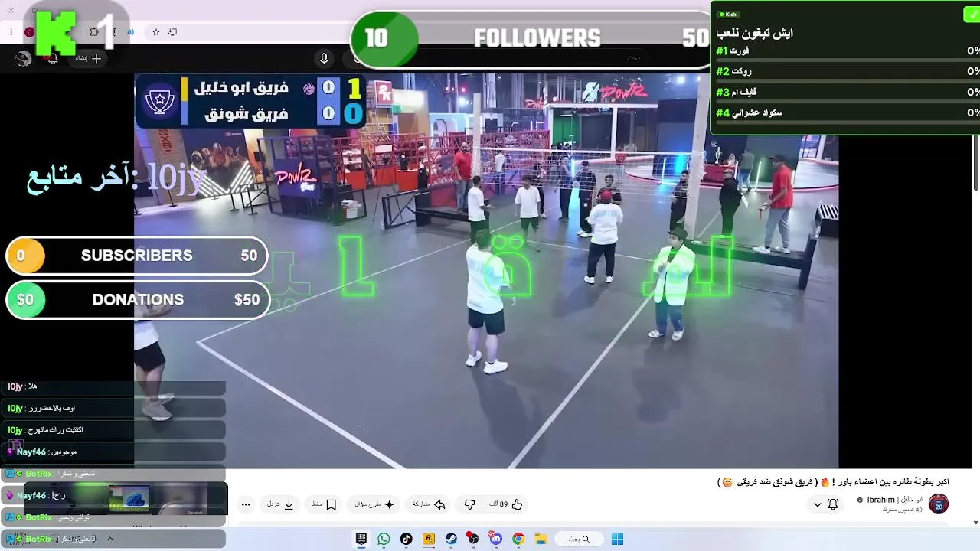Open the YouTube account avatar menu
This screenshot has width=980, height=551.
pyautogui.click(x=23, y=58)
